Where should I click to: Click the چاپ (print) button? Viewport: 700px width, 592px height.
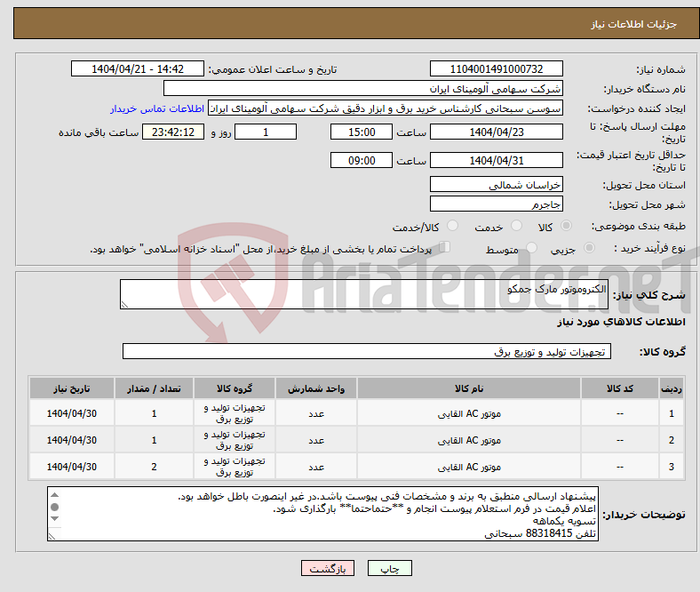coord(389,568)
